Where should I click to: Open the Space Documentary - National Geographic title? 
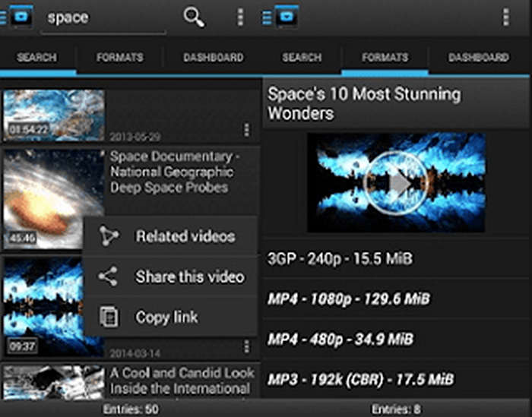pyautogui.click(x=174, y=172)
